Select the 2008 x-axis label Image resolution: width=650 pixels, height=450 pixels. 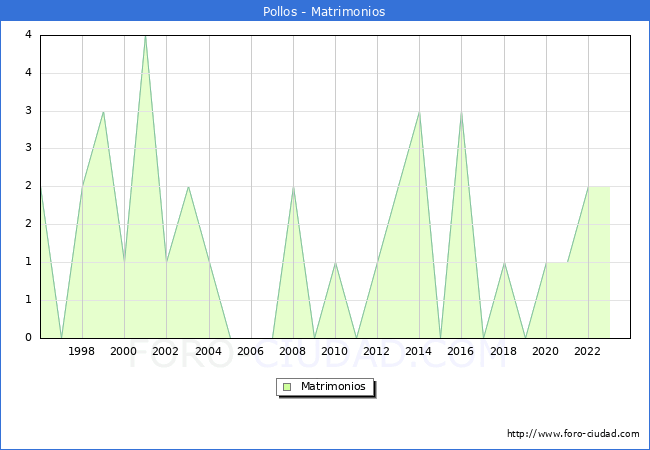point(292,351)
